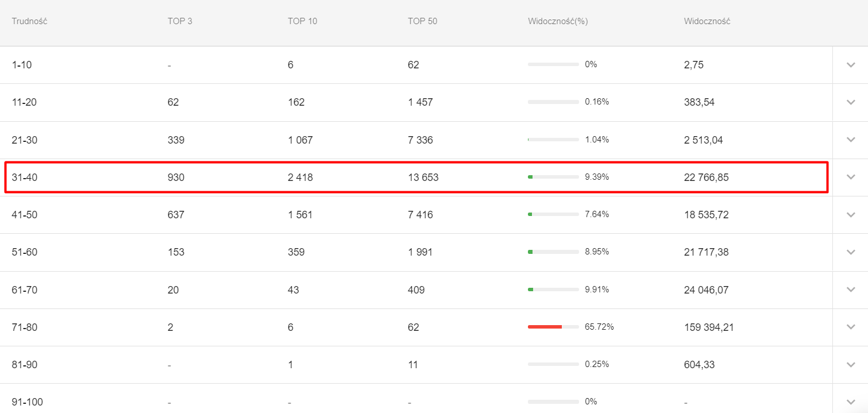Click the TOP 50 value 1 991
The image size is (868, 413).
[x=421, y=252]
